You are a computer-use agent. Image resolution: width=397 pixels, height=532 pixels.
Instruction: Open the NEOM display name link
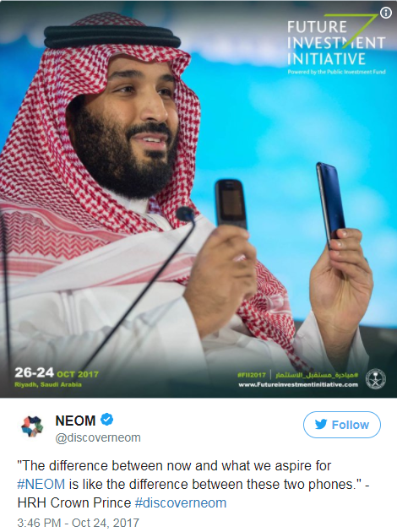click(75, 421)
